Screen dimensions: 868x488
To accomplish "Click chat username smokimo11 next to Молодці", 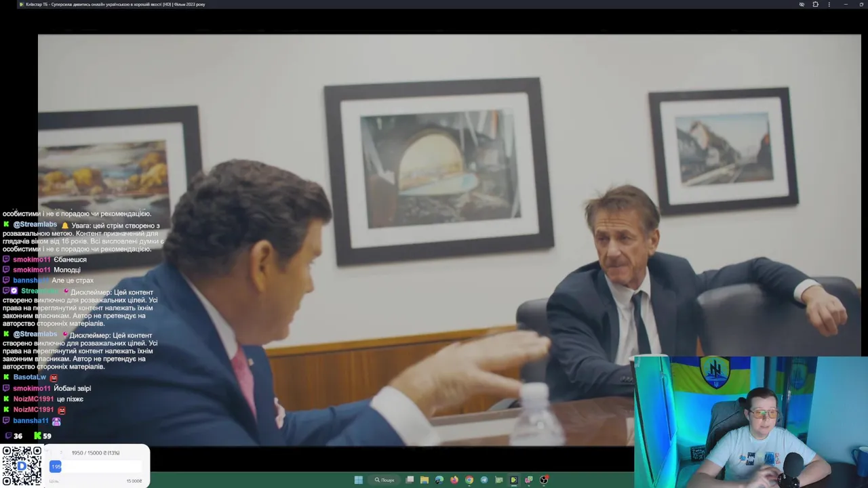I will pos(32,270).
